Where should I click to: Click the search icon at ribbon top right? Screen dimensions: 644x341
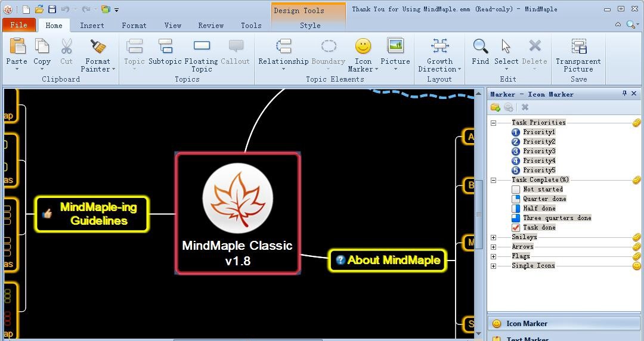pyautogui.click(x=631, y=24)
